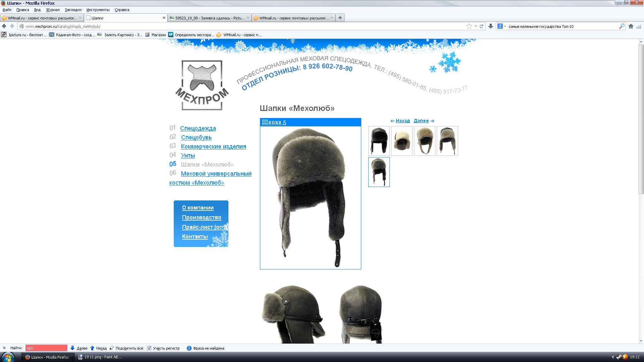Select the first black hat thumbnail
The width and height of the screenshot is (644, 362).
point(379,141)
